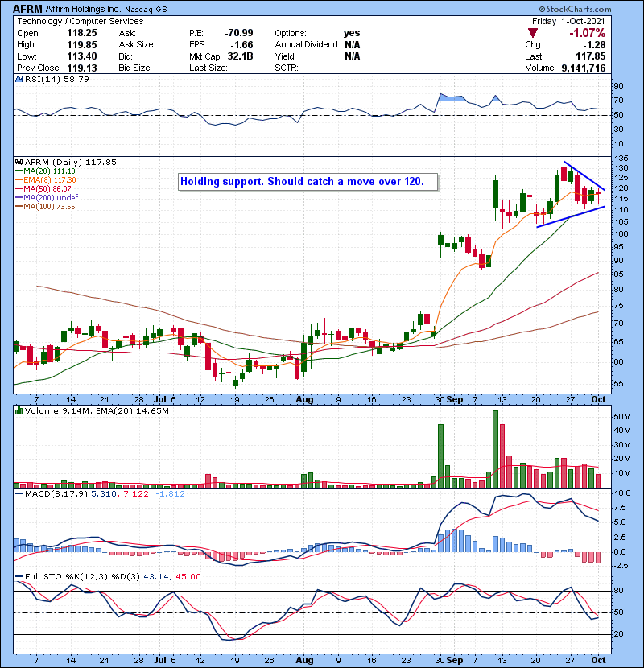Click the Prev Close value 119.13

coord(82,68)
